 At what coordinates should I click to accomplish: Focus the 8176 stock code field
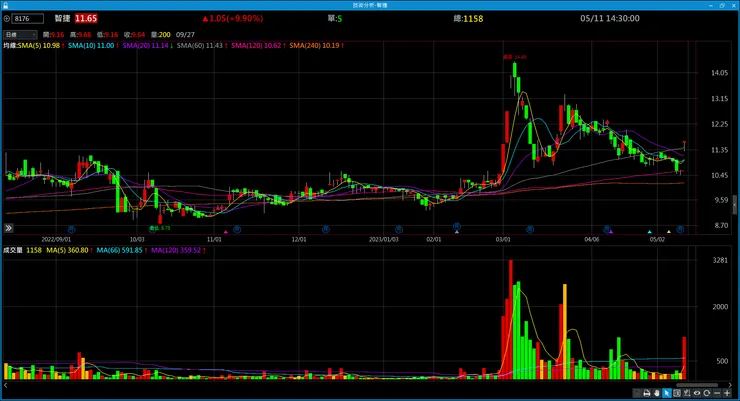(x=28, y=19)
